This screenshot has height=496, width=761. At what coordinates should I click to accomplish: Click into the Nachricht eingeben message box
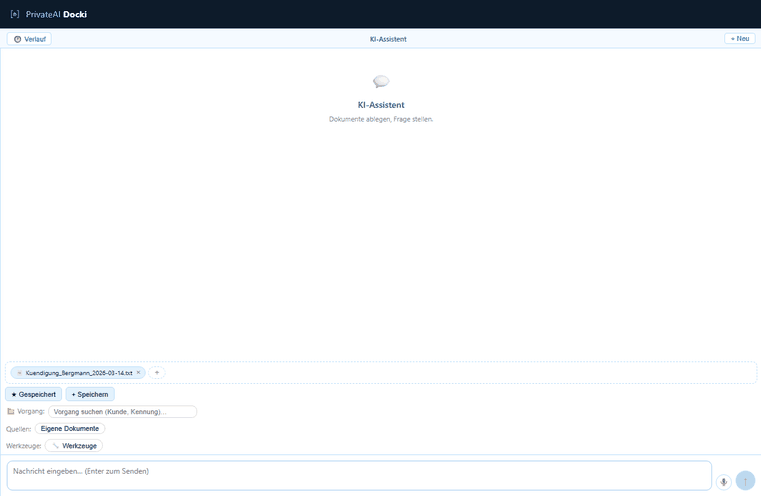click(x=359, y=476)
